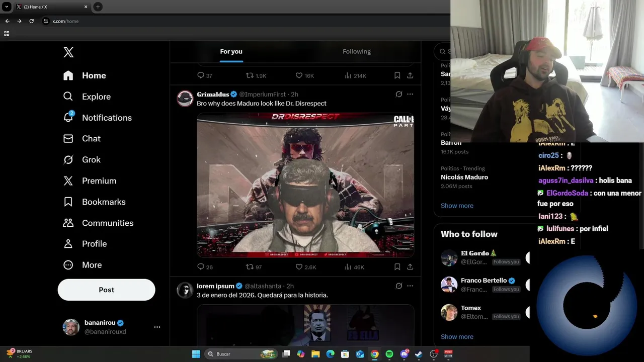Image resolution: width=644 pixels, height=362 pixels.
Task: Click the taskbar Buscar search box
Action: point(240,354)
